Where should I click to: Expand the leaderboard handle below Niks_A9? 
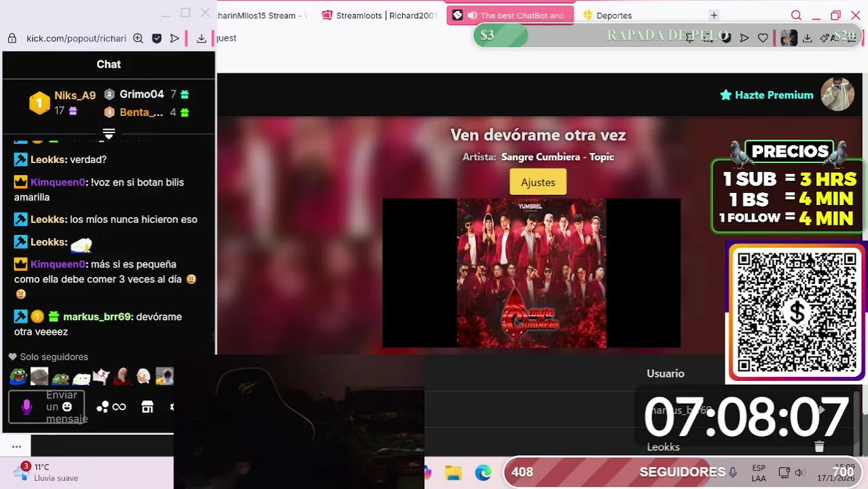click(109, 133)
